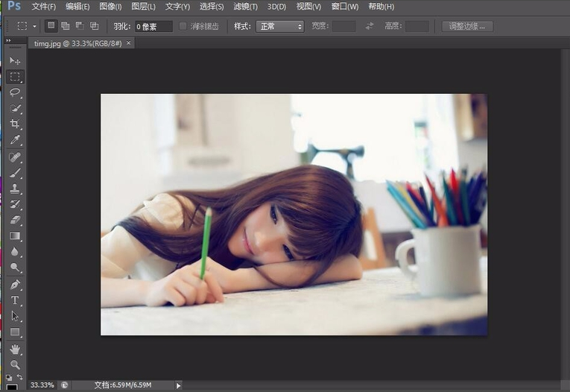Select the Lasso tool
Viewport: 570px width, 392px height.
(15, 92)
